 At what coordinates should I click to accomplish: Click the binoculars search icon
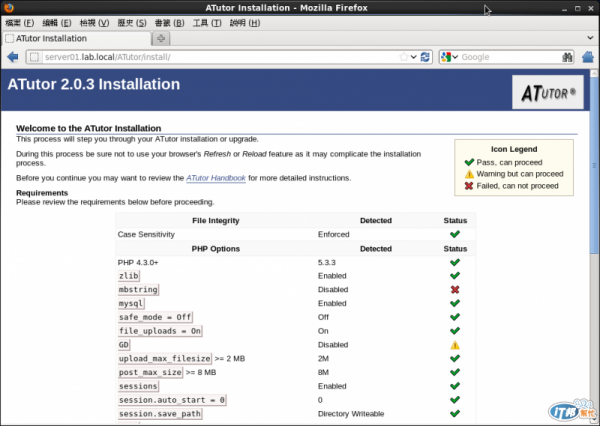[x=567, y=57]
